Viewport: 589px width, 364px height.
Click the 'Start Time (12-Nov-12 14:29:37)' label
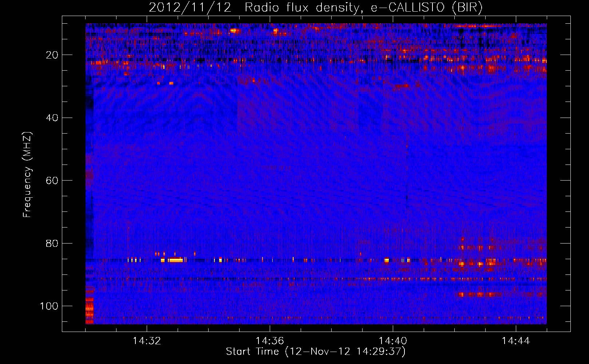click(x=316, y=352)
